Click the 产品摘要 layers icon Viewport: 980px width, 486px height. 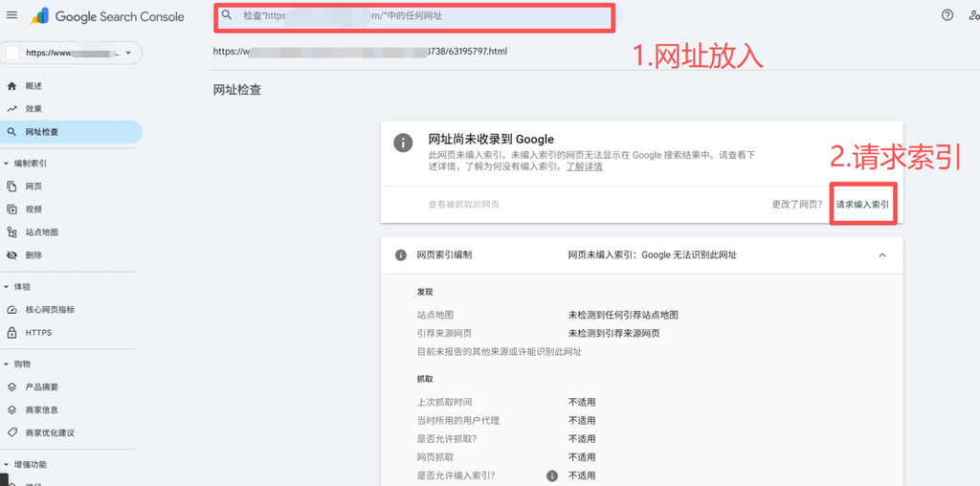pos(11,387)
